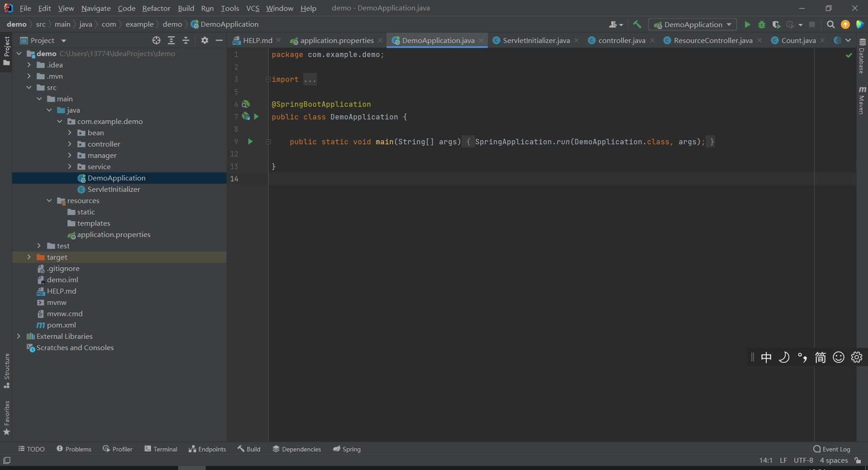Collapse all in Project panel
The width and height of the screenshot is (868, 470).
point(186,40)
